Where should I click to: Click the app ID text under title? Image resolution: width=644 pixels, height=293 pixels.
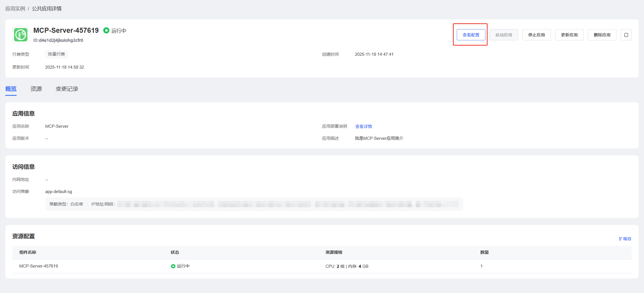pos(58,40)
